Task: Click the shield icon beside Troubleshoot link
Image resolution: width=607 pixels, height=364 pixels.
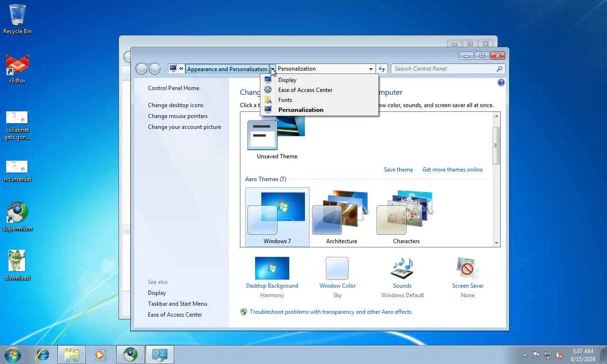Action: click(244, 312)
